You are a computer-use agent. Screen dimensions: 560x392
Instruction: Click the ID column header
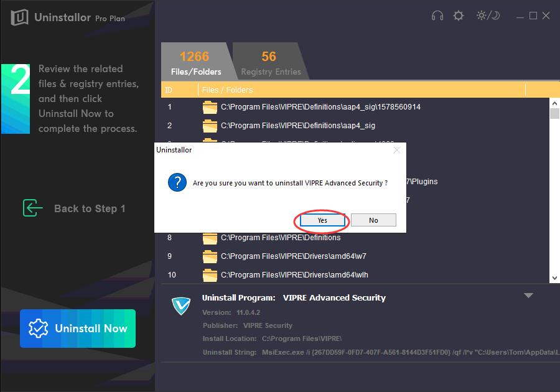pos(179,90)
